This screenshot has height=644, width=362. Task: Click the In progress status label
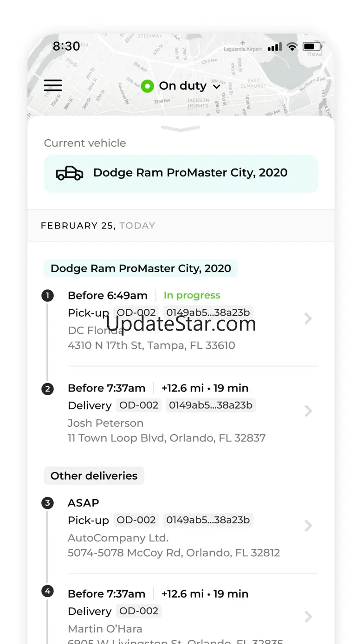192,295
